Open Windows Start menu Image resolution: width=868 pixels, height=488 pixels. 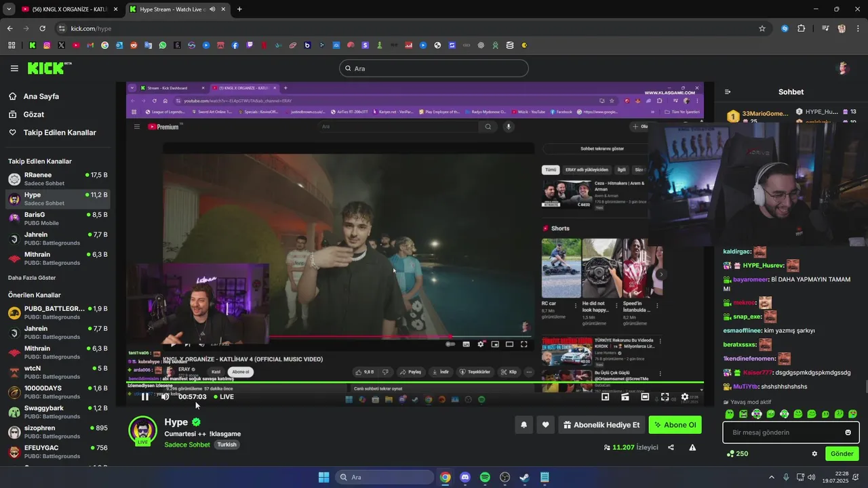click(x=323, y=477)
